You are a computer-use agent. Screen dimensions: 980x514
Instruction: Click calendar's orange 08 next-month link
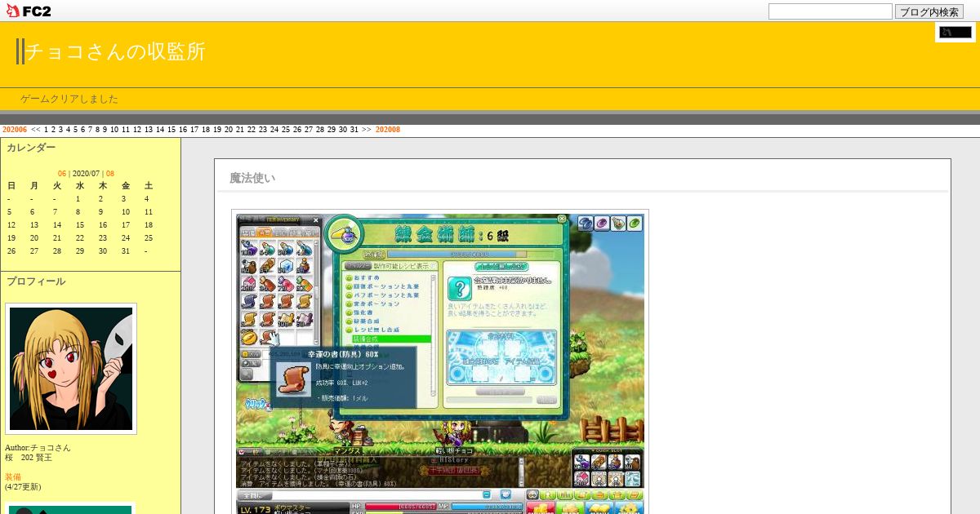110,174
